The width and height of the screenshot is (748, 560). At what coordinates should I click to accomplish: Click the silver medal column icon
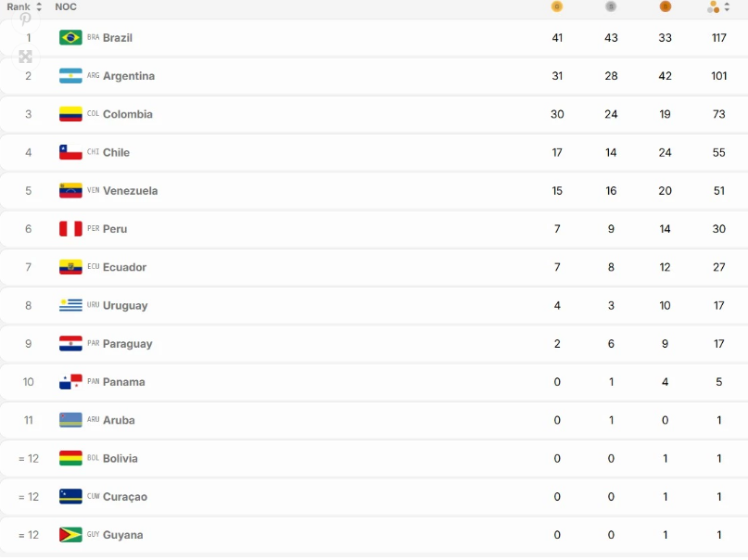(611, 6)
